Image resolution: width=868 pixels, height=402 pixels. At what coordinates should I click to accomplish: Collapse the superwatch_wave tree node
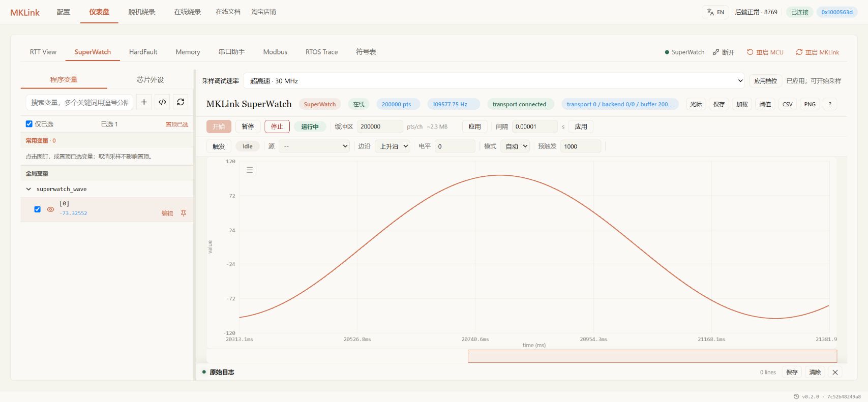(28, 189)
